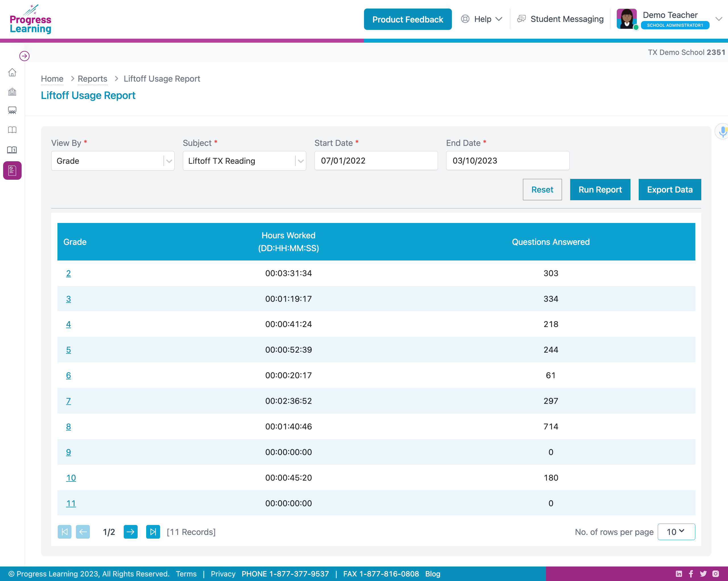Open the LinkedIn icon in the footer
The height and width of the screenshot is (581, 728).
(679, 574)
